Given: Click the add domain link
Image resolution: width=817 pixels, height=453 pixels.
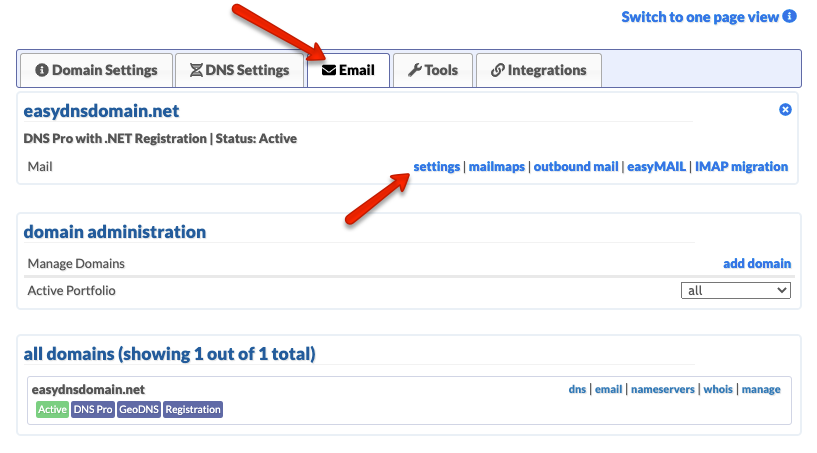Looking at the screenshot, I should pyautogui.click(x=757, y=264).
